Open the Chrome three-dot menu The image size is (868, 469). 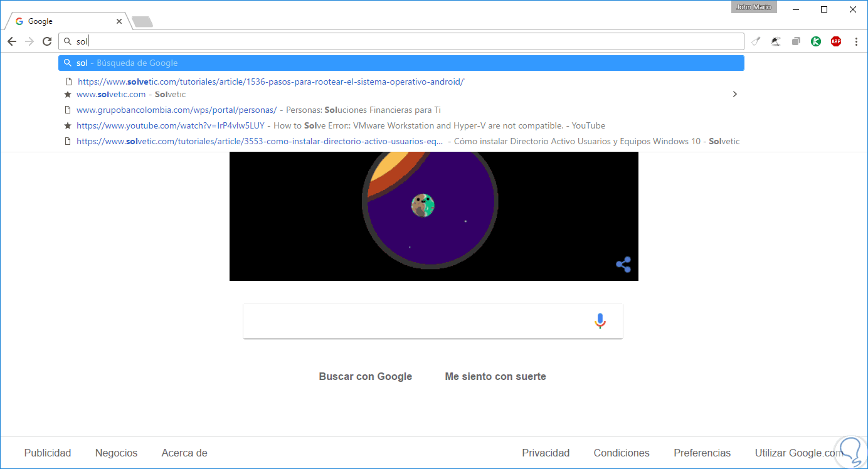pos(857,41)
